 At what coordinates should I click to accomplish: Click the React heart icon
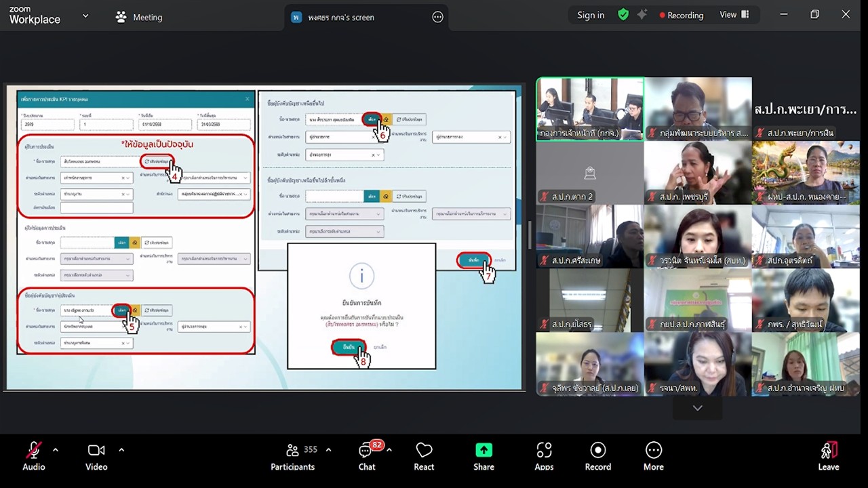point(424,456)
